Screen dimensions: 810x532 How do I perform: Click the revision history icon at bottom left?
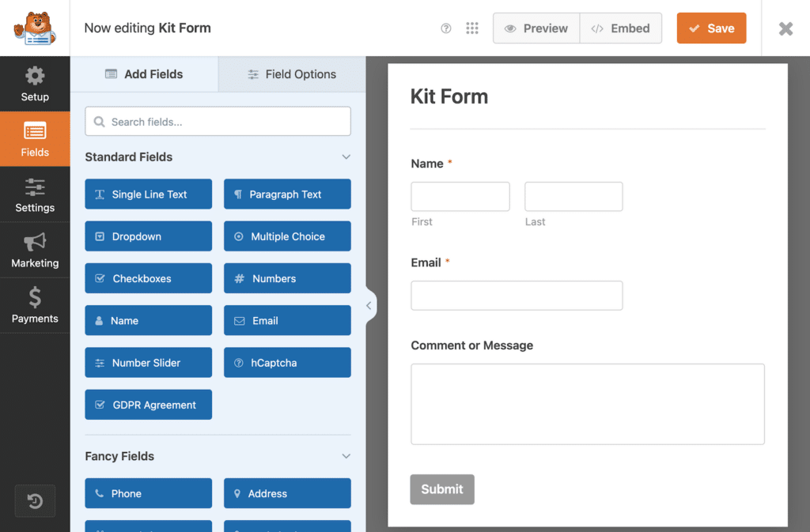click(35, 500)
